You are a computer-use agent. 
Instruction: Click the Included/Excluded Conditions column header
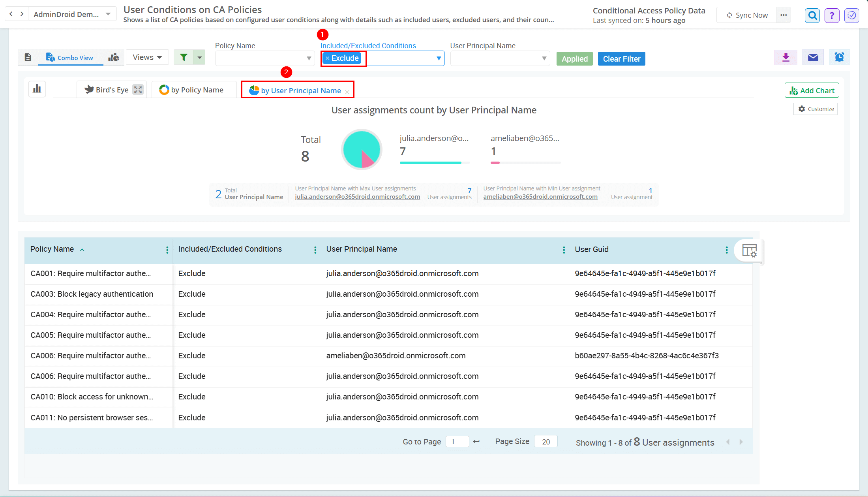pyautogui.click(x=230, y=249)
